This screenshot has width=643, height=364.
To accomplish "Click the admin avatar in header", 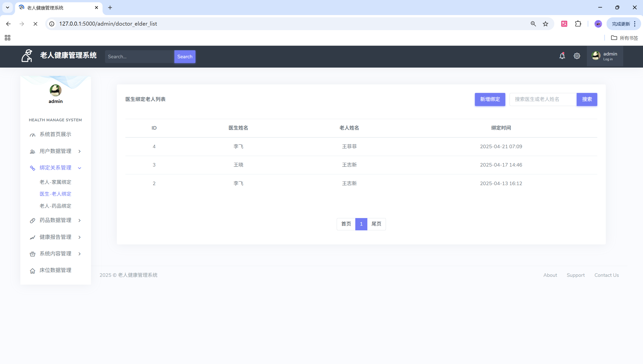I will tap(596, 56).
